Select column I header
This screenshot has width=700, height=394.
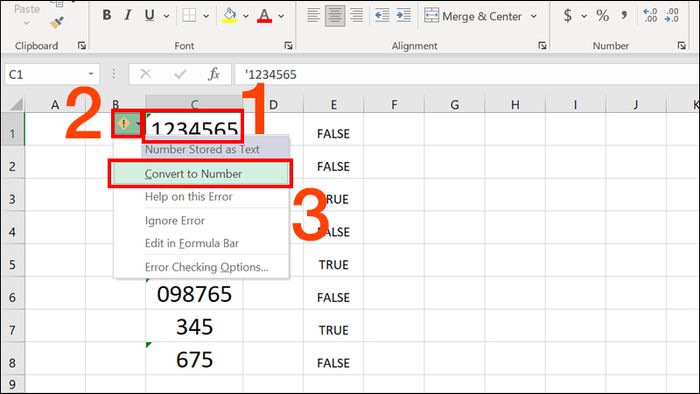[x=575, y=104]
